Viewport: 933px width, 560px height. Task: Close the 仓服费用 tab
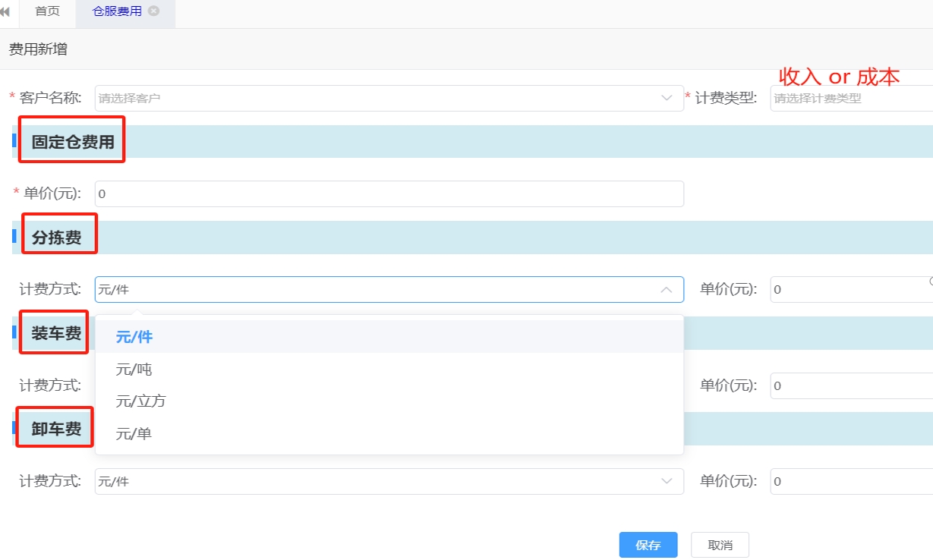click(154, 11)
